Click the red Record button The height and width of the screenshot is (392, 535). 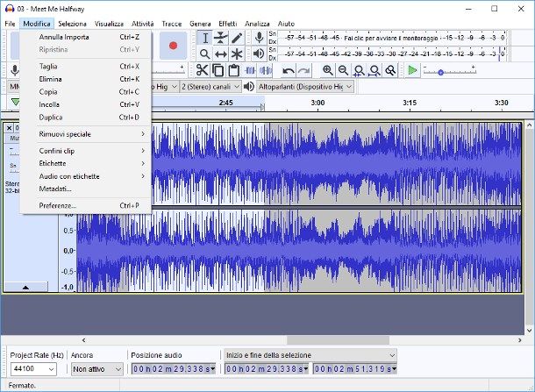coord(174,46)
